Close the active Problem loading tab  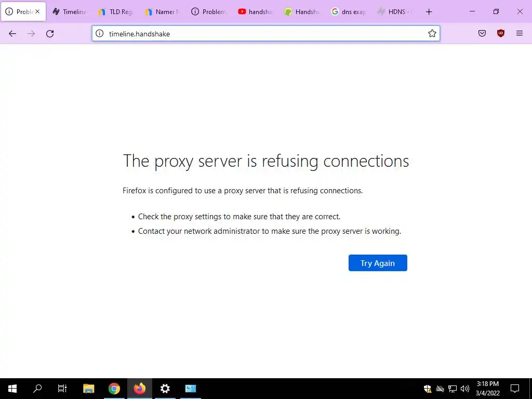coord(37,11)
